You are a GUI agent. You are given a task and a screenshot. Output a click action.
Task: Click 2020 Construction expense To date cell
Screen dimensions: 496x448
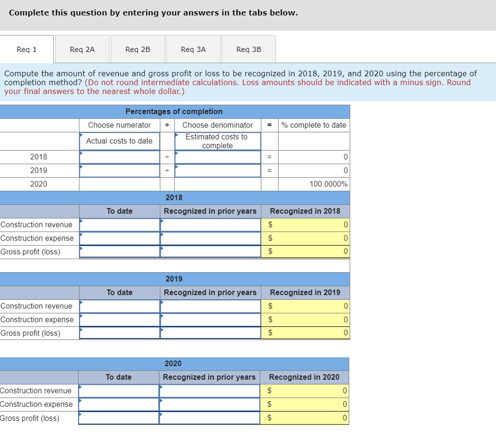pos(119,405)
